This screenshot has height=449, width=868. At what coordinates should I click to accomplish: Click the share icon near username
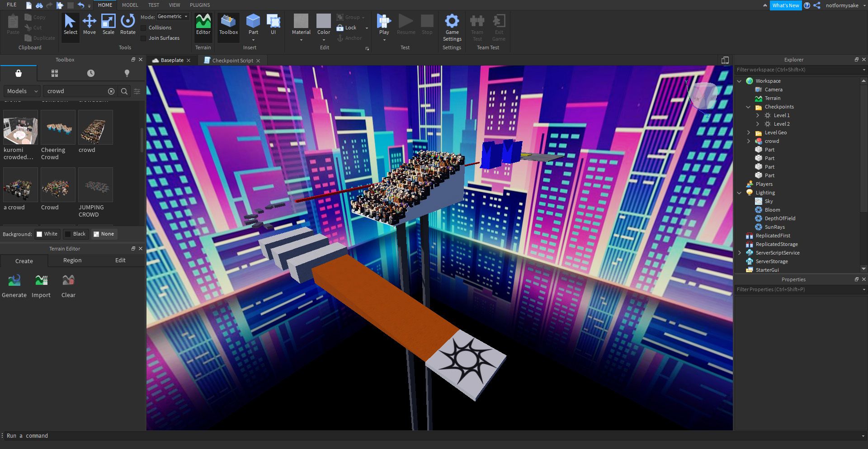816,5
